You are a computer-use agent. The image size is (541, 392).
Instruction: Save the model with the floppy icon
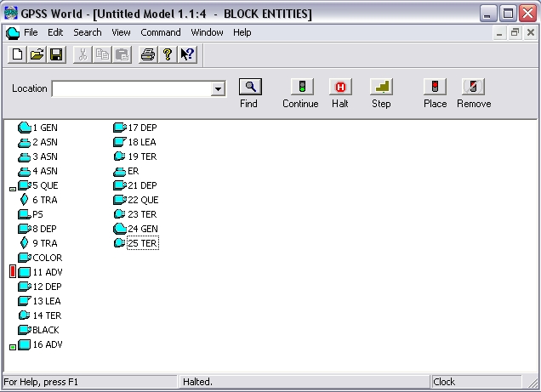click(x=56, y=54)
